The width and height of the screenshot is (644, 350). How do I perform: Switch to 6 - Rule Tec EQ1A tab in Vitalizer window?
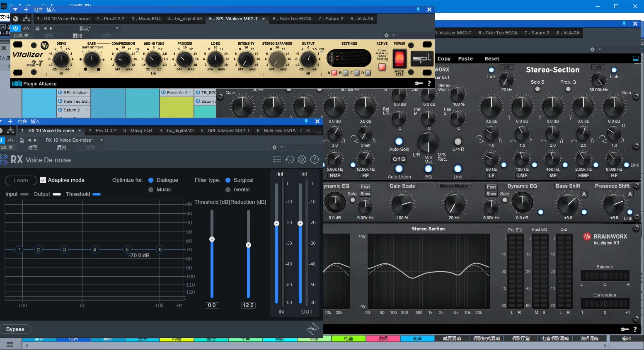(292, 19)
